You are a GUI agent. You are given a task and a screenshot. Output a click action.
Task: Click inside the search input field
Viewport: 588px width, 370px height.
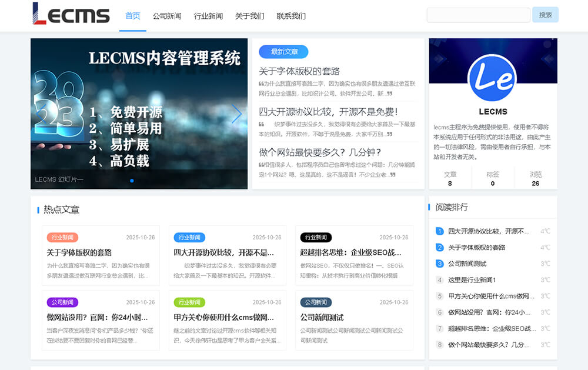477,14
